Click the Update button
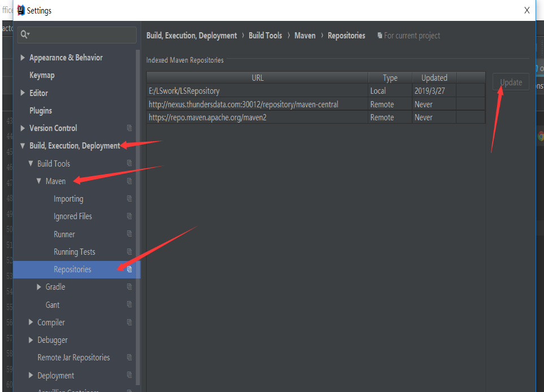 tap(511, 82)
